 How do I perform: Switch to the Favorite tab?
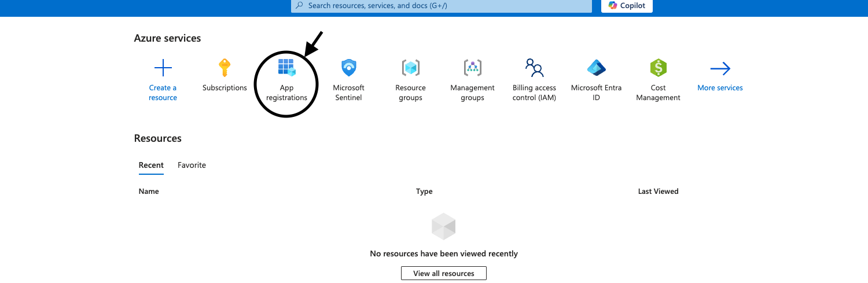point(192,166)
